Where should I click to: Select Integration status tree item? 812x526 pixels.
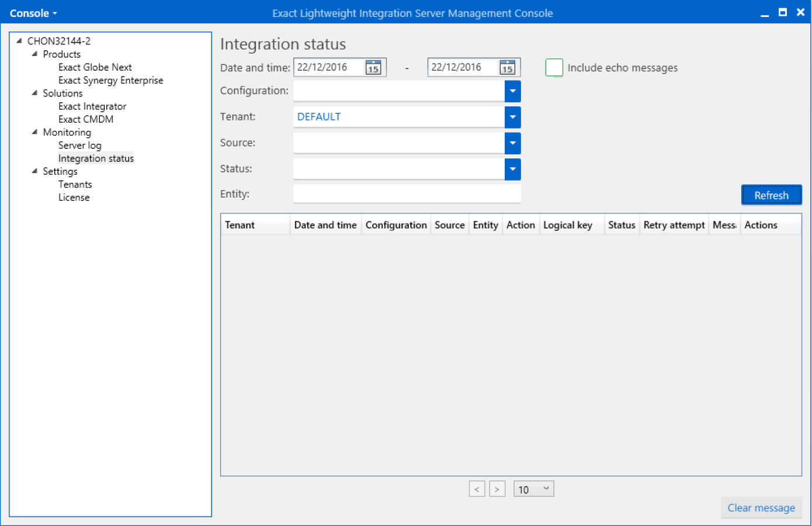coord(96,158)
